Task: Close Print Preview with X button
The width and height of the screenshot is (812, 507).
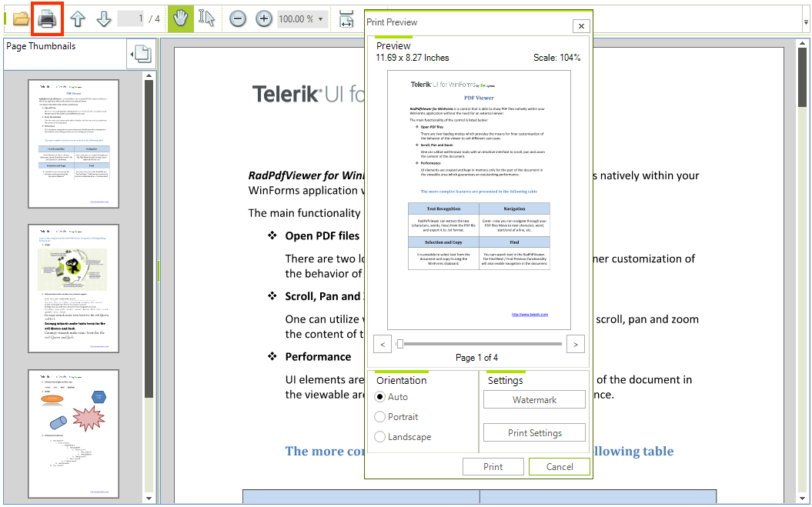Action: coord(581,26)
